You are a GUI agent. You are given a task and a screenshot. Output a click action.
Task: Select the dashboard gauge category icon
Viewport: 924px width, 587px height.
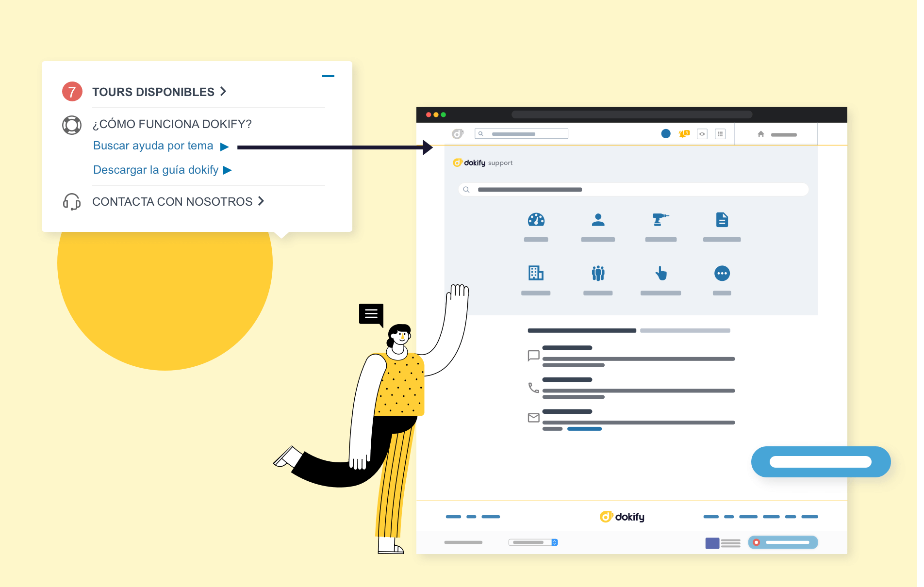[536, 221]
